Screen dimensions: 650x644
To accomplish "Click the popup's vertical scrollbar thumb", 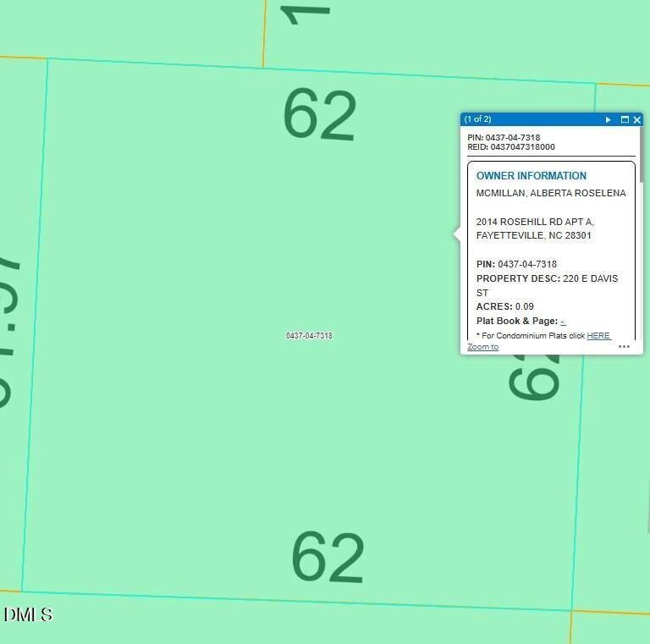I will click(x=642, y=155).
